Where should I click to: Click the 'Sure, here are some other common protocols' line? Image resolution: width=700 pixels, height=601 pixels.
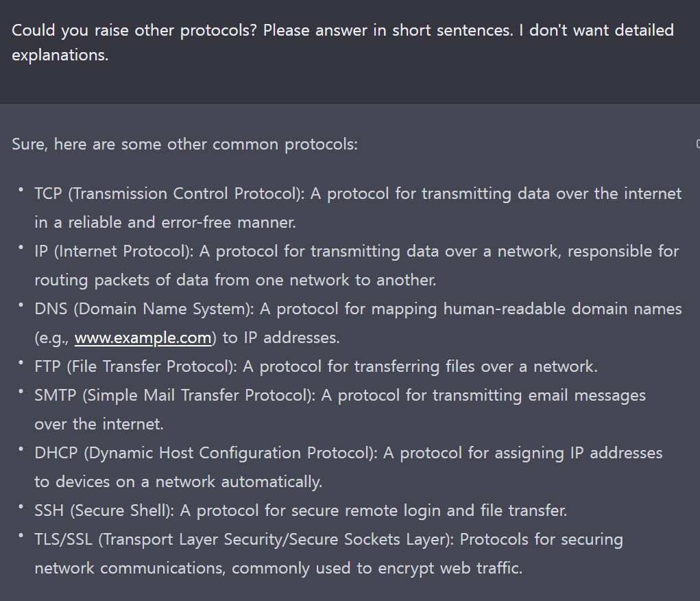tap(185, 144)
